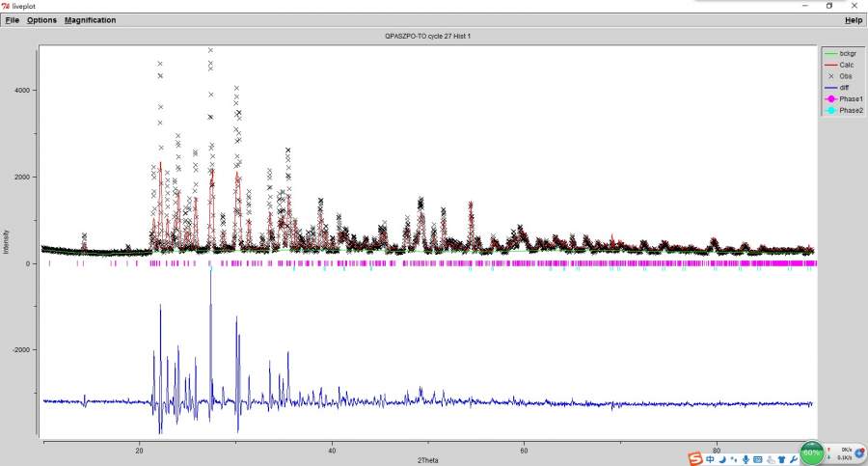Viewport: 868px width, 466px height.
Task: Click the Intensity axis label
Action: (x=6, y=241)
